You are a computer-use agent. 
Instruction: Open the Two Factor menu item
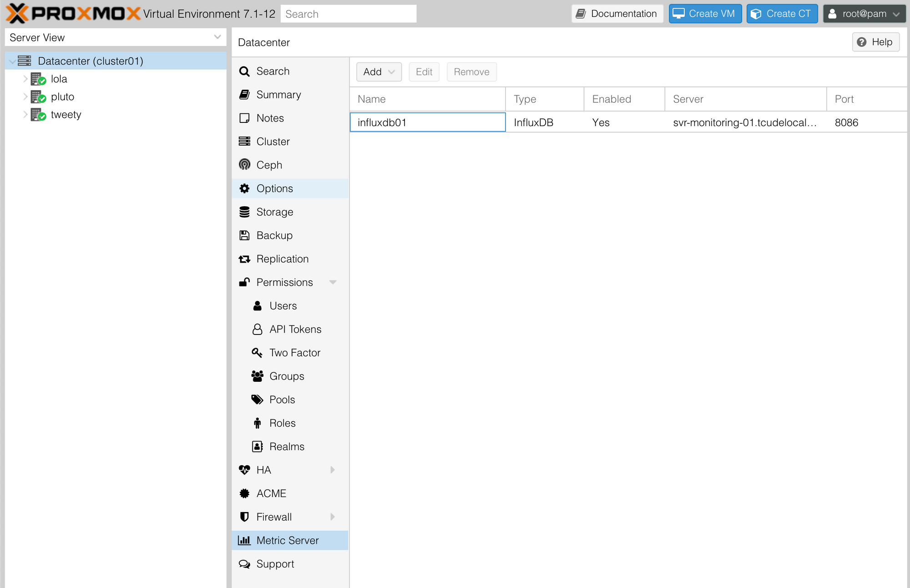click(290, 353)
